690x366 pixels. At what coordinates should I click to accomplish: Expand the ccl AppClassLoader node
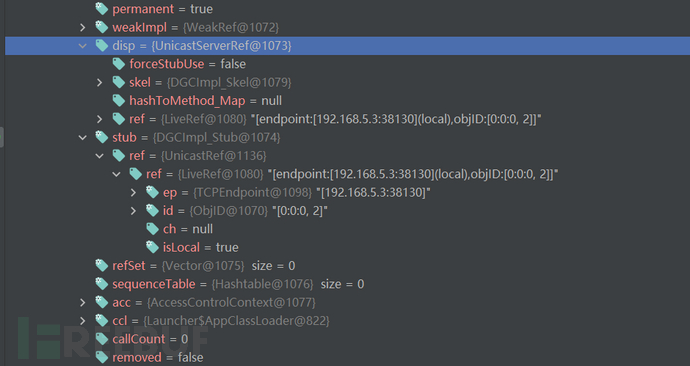pos(83,321)
